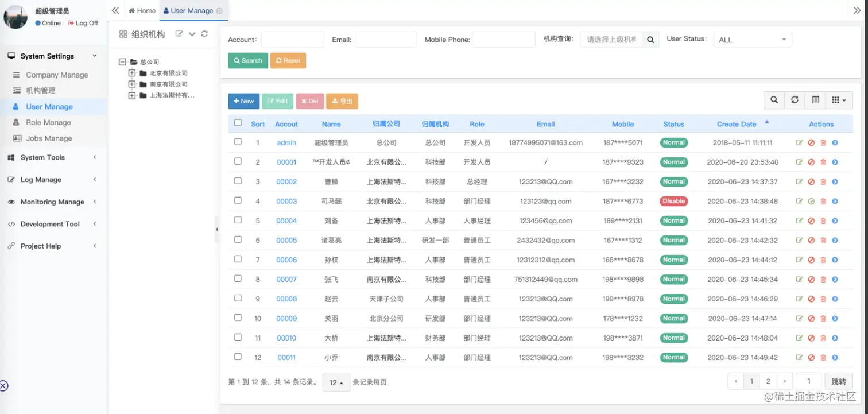Click the magnifier next to 机构查询 field
This screenshot has width=868, height=414.
pos(650,40)
